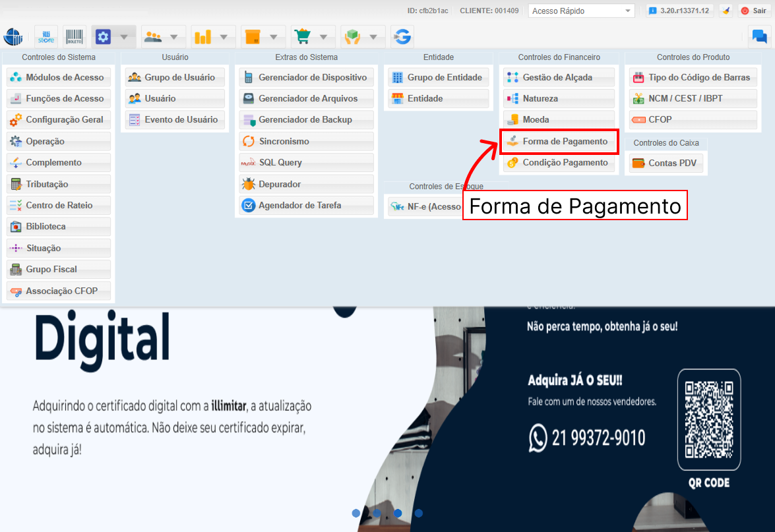Click the WhatsApp number 21 99372-9010
The height and width of the screenshot is (532, 775).
coord(598,438)
